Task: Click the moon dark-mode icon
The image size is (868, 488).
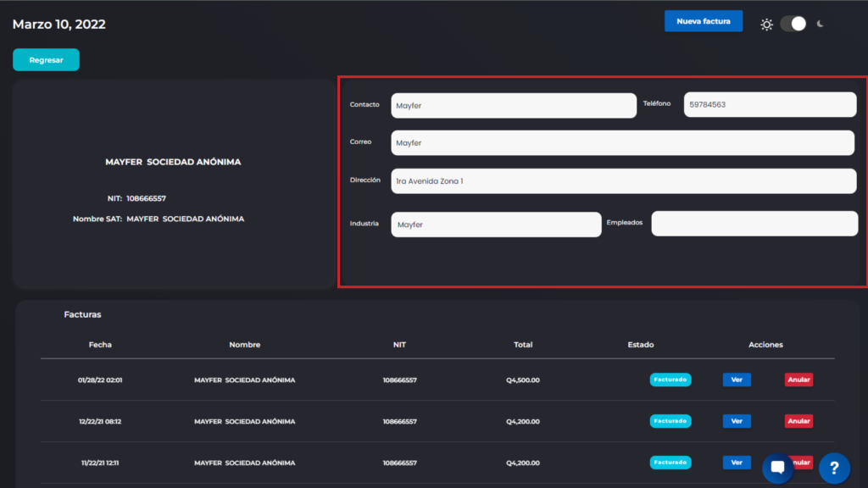Action: [x=820, y=24]
